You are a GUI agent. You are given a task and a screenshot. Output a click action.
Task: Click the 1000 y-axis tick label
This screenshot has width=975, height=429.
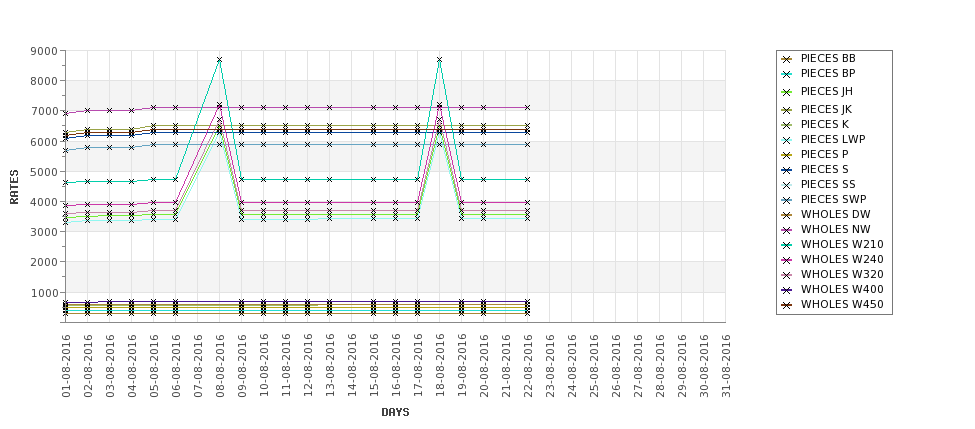(44, 293)
